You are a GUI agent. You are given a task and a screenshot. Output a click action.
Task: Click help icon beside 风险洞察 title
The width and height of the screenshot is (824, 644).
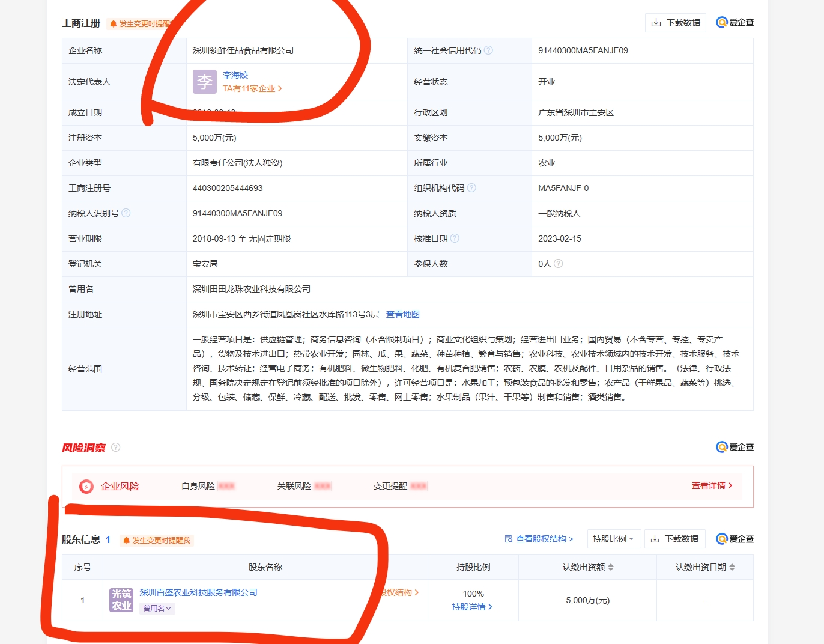point(116,448)
